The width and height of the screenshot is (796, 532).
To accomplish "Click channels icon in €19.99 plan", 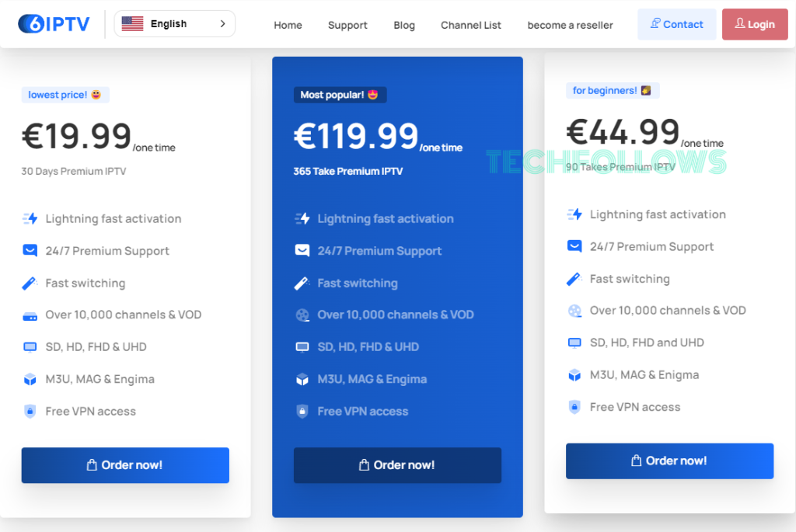I will (30, 317).
